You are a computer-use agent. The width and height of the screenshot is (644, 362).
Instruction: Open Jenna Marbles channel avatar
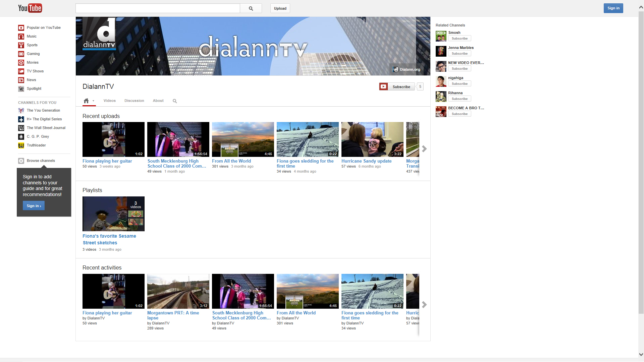point(441,51)
